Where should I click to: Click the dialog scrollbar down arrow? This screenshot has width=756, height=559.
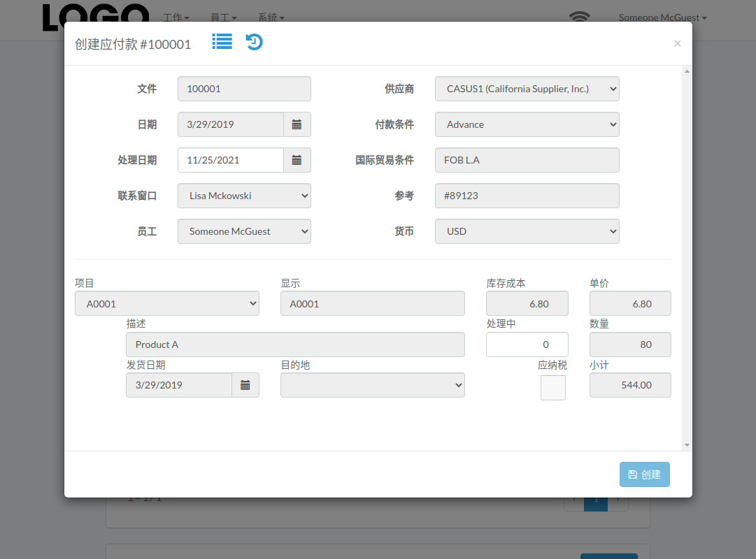[687, 445]
